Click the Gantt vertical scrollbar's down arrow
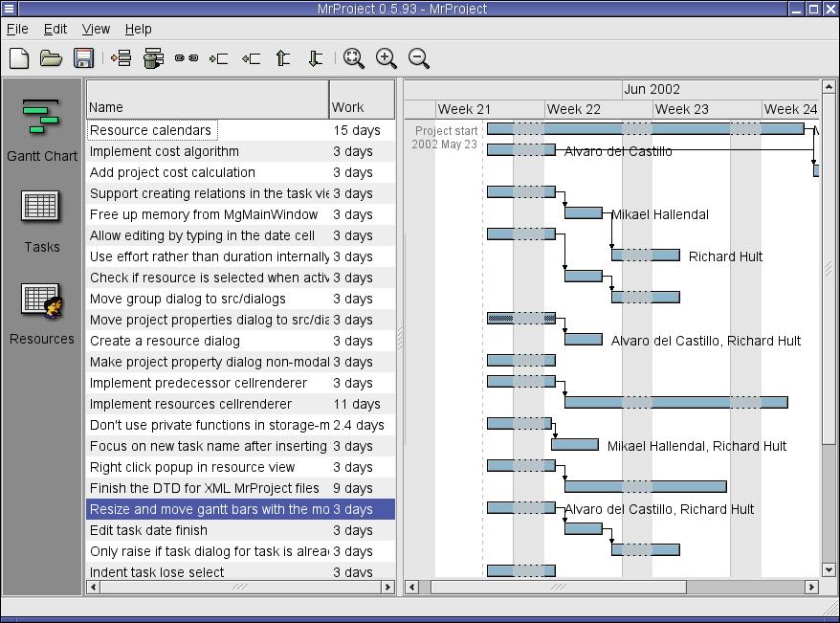 (x=829, y=570)
